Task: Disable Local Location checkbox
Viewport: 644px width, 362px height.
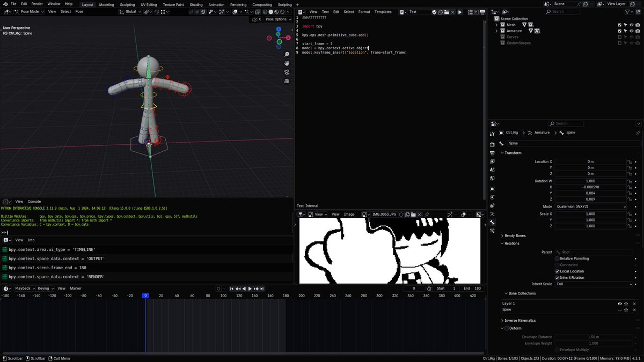Action: coord(557,271)
